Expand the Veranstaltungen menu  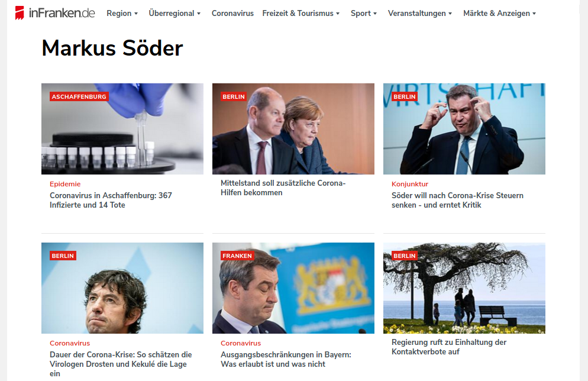pyautogui.click(x=420, y=14)
